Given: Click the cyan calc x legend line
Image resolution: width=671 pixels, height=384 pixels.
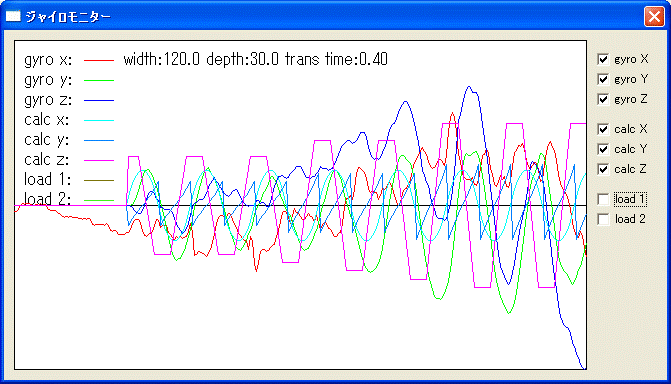Looking at the screenshot, I should click(x=99, y=120).
